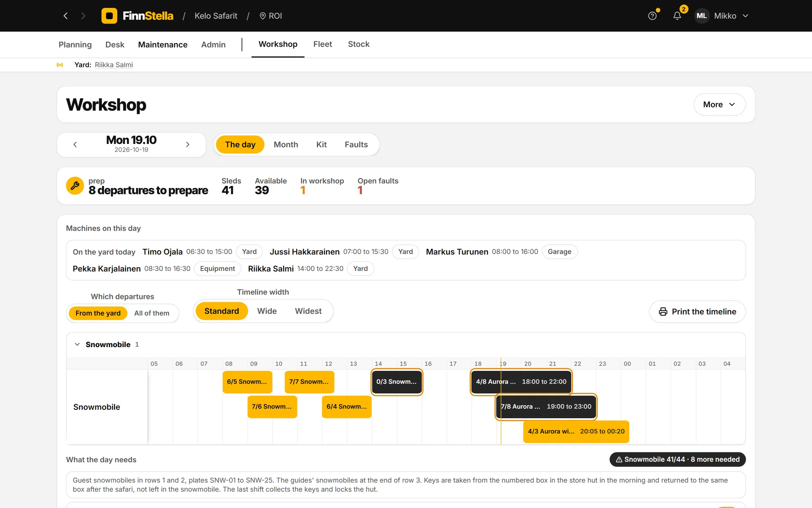
Task: Open the Admin menu
Action: pos(213,44)
